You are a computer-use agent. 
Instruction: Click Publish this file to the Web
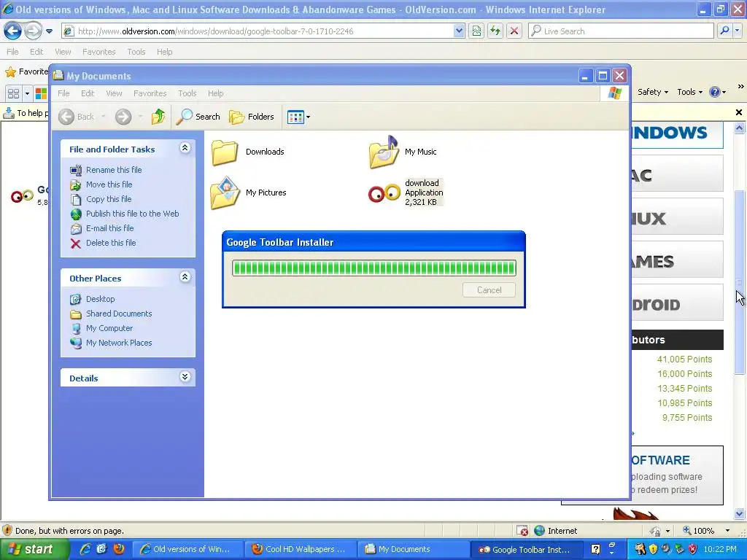tap(133, 214)
